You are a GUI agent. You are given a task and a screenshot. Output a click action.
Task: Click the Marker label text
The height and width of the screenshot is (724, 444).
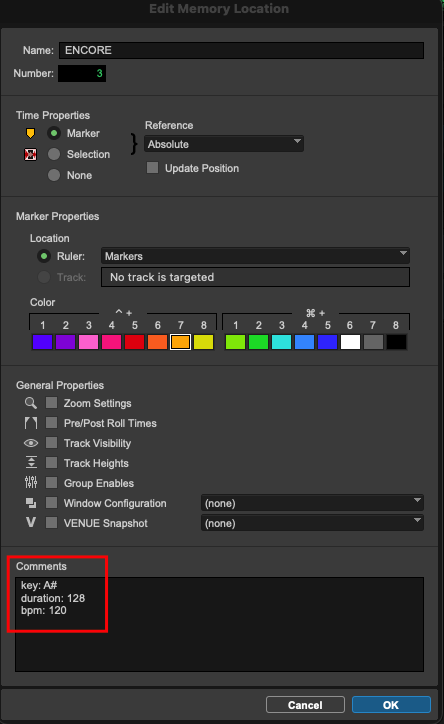pyautogui.click(x=83, y=133)
